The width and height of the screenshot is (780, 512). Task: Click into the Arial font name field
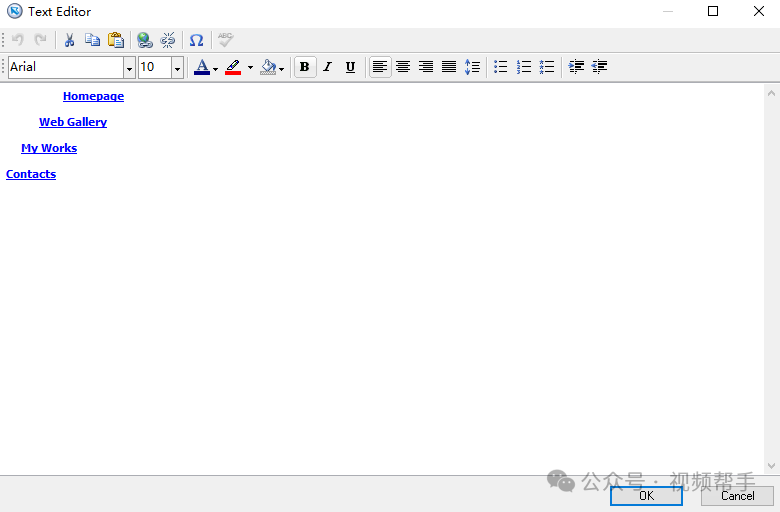point(66,67)
